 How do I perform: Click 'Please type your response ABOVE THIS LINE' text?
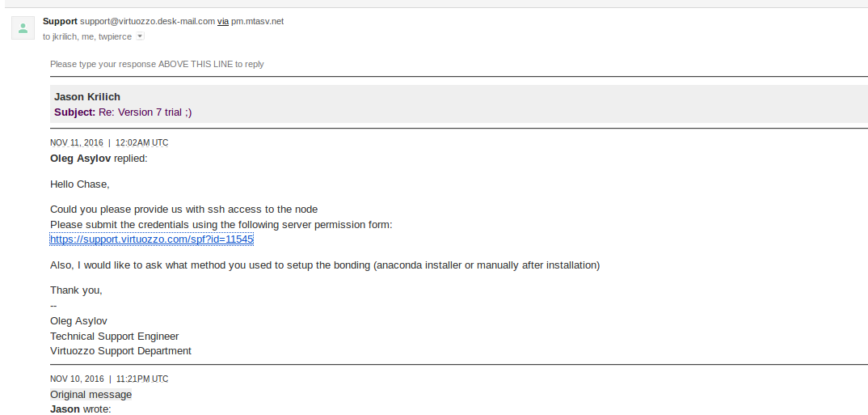coord(157,64)
